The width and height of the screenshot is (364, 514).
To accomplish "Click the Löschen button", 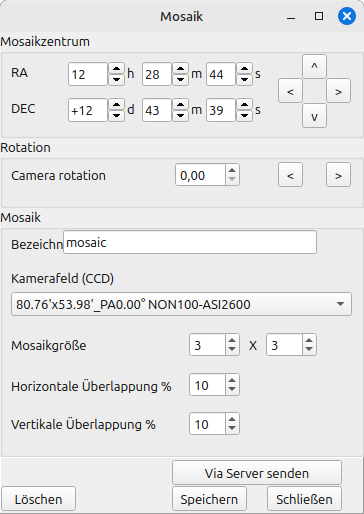I will [x=38, y=499].
